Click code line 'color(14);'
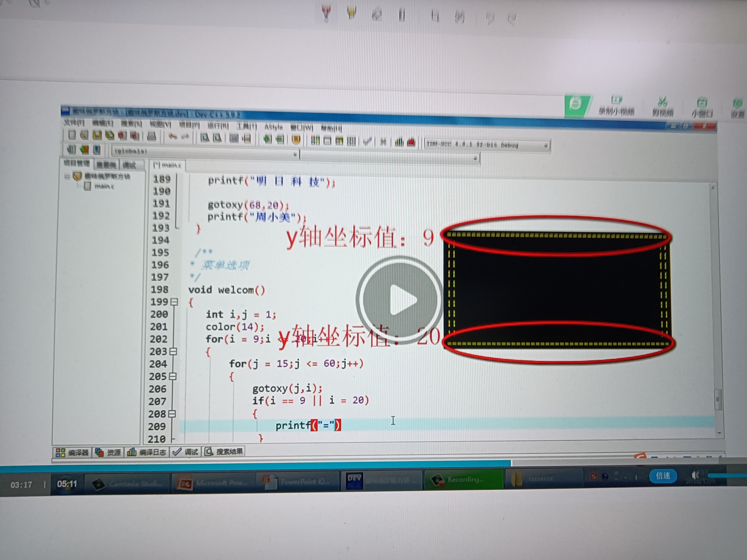747x560 pixels. point(235,327)
